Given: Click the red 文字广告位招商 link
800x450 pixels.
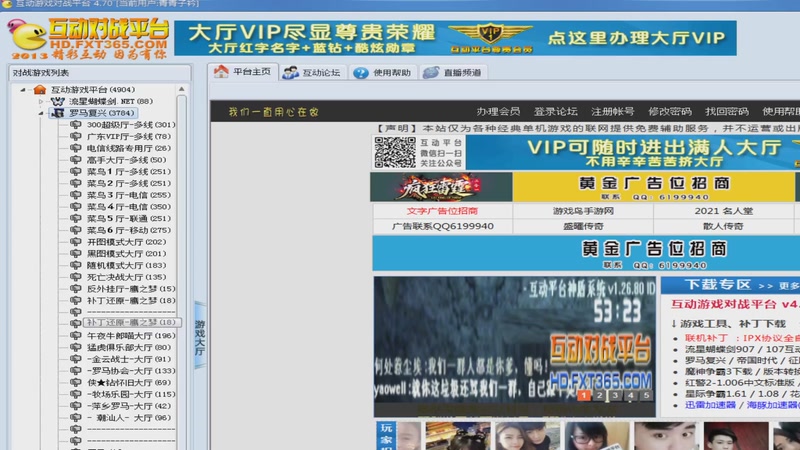Looking at the screenshot, I should (442, 211).
